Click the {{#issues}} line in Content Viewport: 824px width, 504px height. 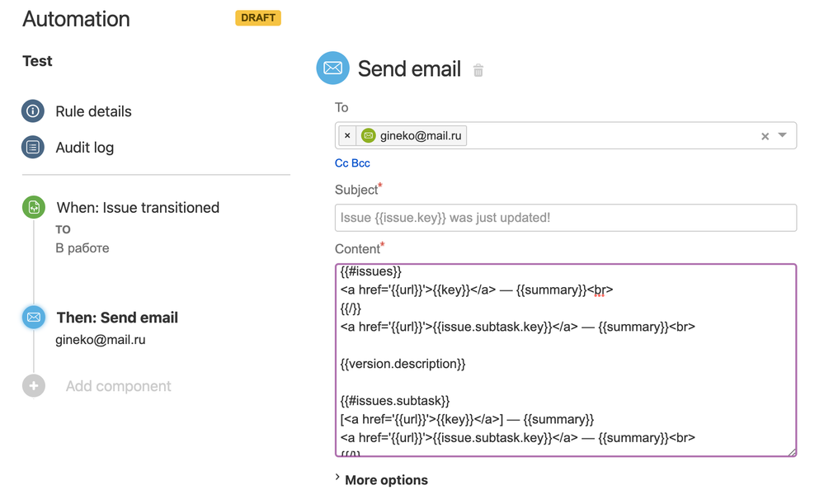(370, 271)
